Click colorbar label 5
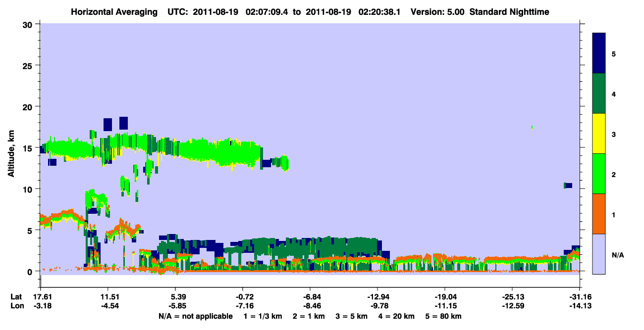Screen dimensions: 644x330 pyautogui.click(x=614, y=53)
